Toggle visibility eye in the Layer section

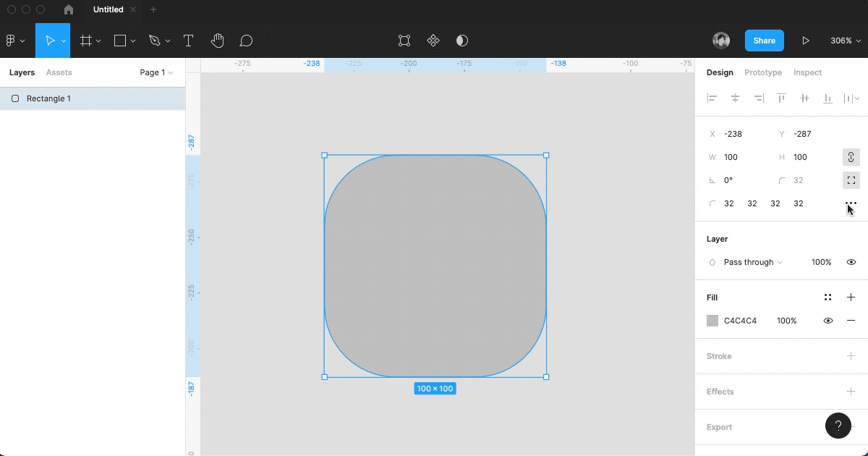click(851, 262)
